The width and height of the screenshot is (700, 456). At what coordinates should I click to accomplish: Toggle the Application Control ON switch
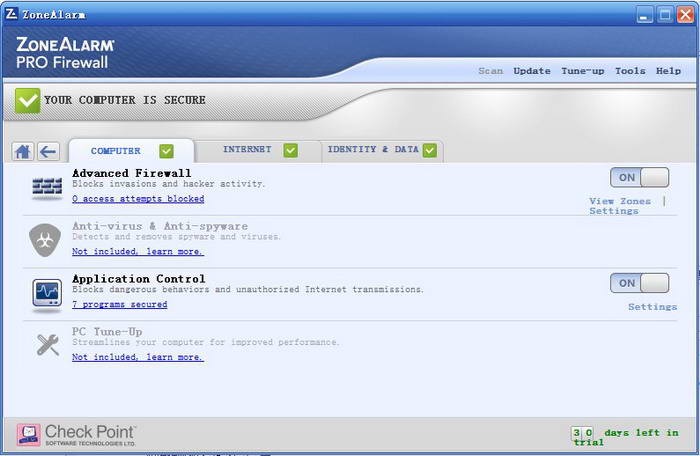pyautogui.click(x=639, y=283)
